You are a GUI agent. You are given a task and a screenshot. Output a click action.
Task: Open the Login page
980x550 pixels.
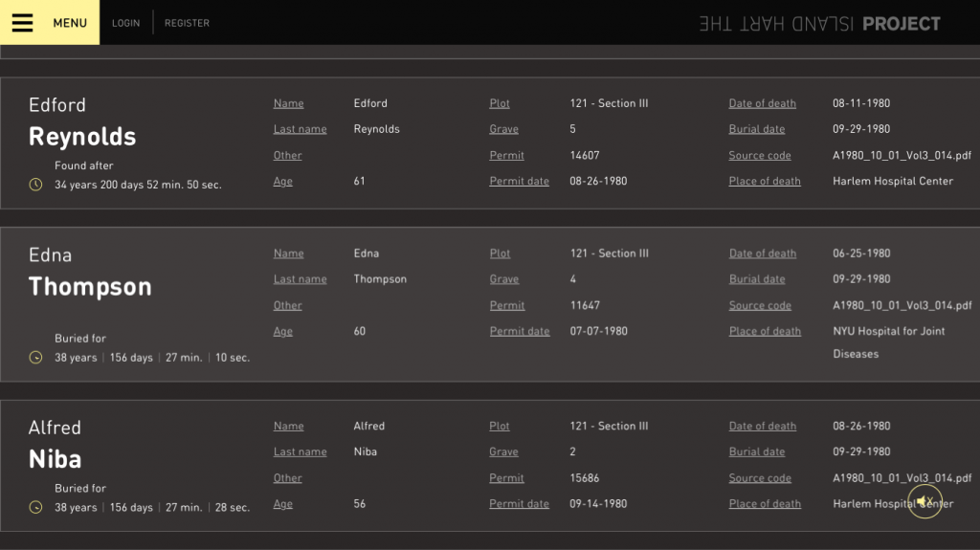pyautogui.click(x=125, y=23)
